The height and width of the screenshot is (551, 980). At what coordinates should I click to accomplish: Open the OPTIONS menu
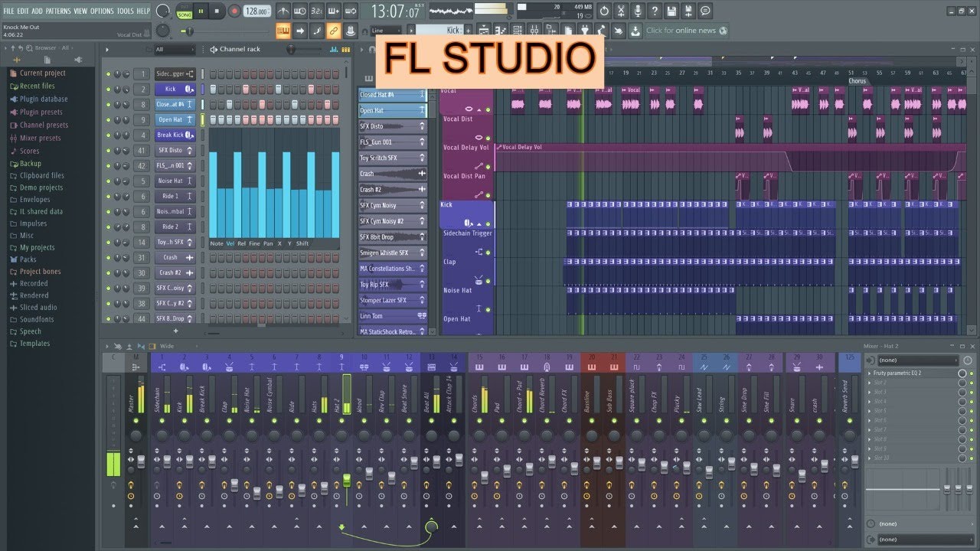102,11
